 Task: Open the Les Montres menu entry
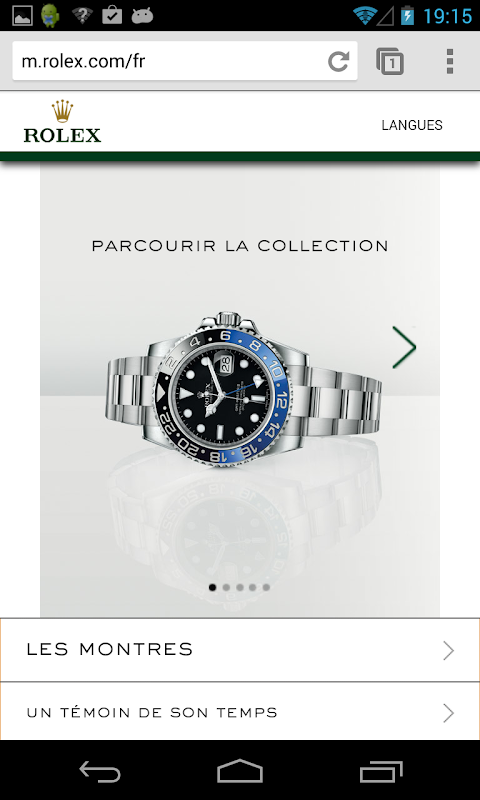click(240, 650)
